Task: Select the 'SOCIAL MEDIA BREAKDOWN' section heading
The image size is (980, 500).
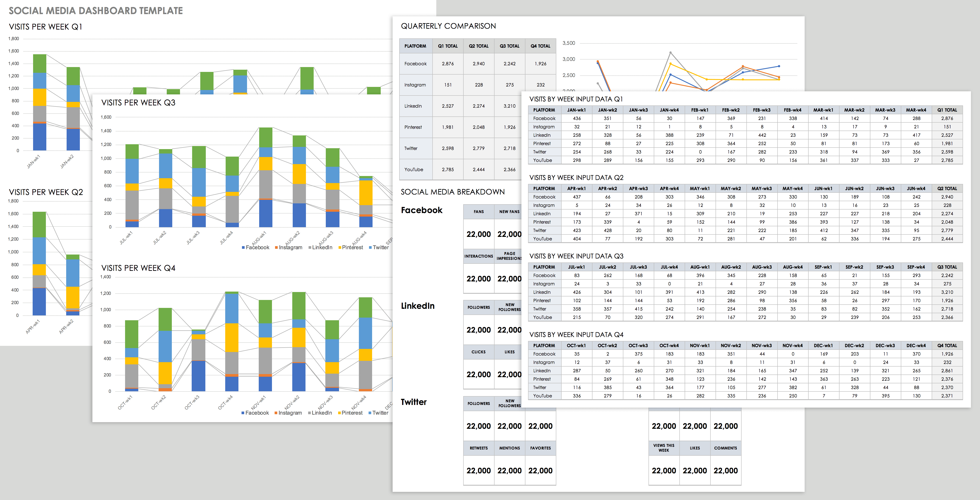Action: pyautogui.click(x=453, y=192)
